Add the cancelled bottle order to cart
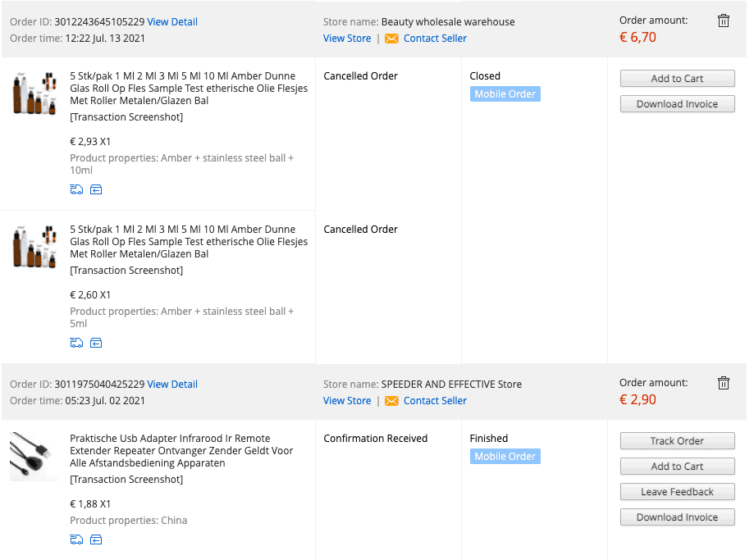 tap(677, 78)
